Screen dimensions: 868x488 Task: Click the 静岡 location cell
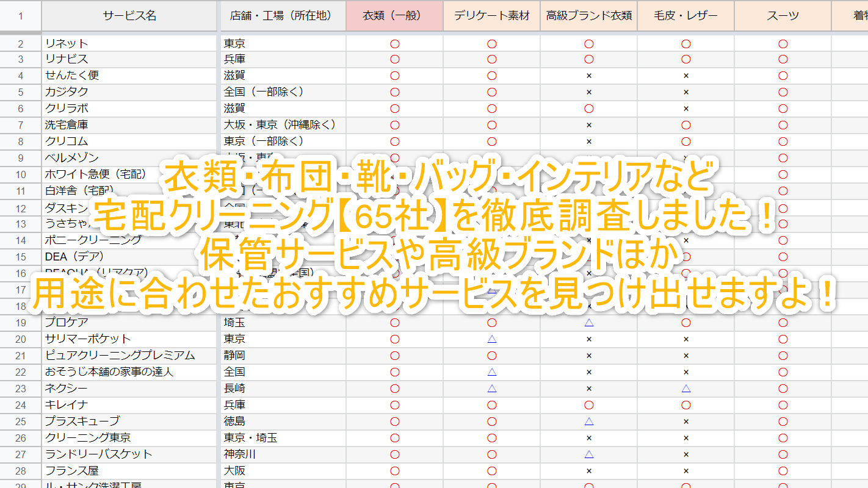283,356
